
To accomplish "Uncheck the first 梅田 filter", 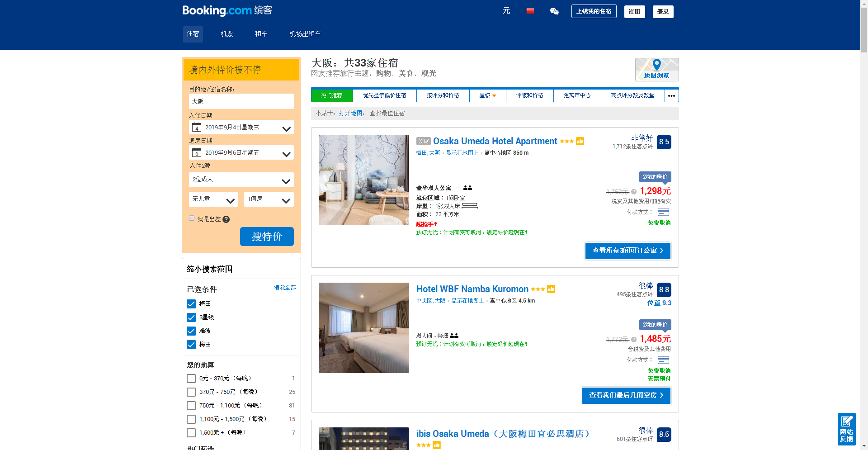I will pyautogui.click(x=191, y=304).
